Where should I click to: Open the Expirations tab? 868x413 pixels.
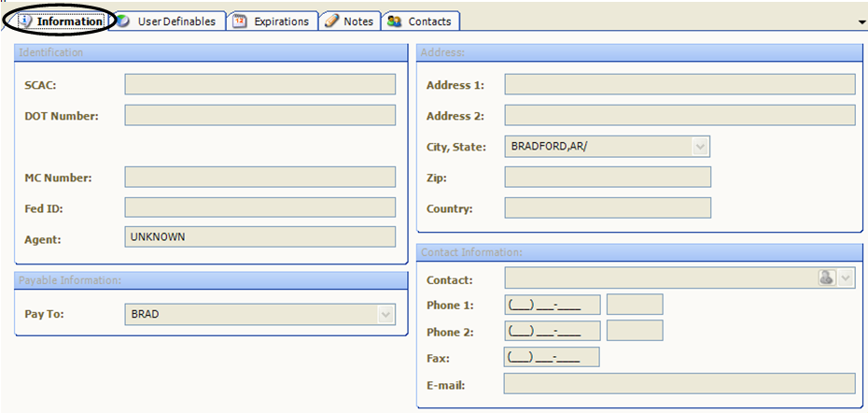(273, 21)
